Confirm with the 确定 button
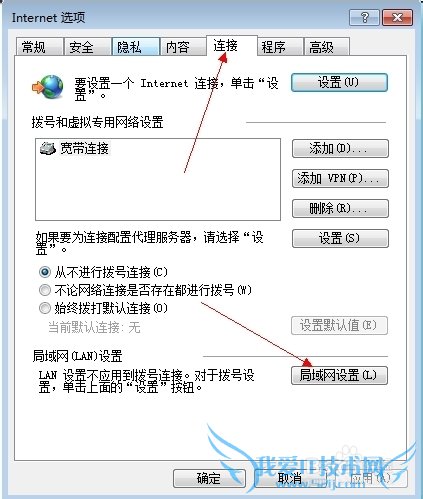The height and width of the screenshot is (499, 423). coord(209,478)
